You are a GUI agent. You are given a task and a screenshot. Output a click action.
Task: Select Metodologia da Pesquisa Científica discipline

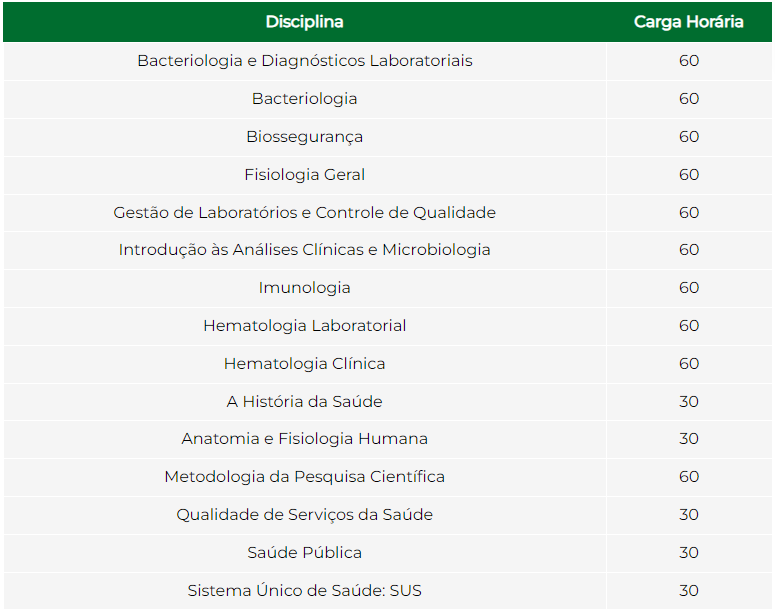point(304,477)
